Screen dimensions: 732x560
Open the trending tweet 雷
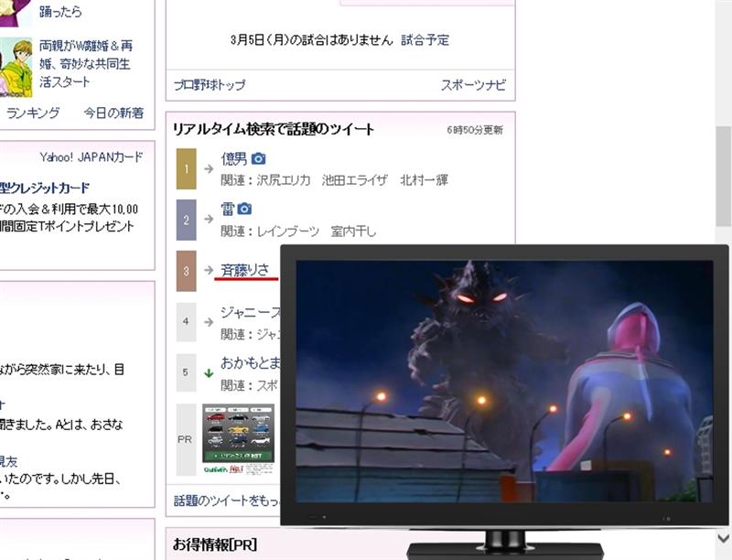coord(227,209)
